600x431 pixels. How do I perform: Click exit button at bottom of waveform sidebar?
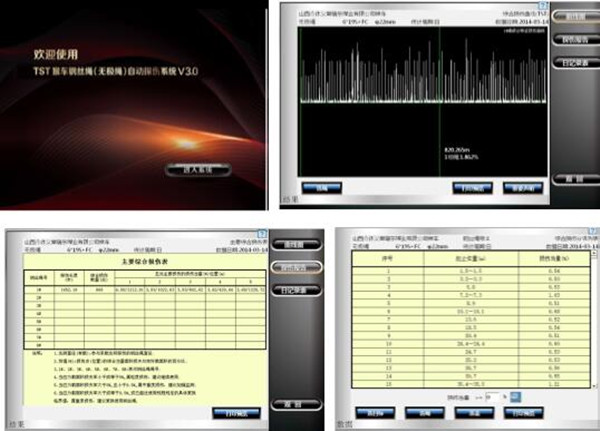click(574, 177)
